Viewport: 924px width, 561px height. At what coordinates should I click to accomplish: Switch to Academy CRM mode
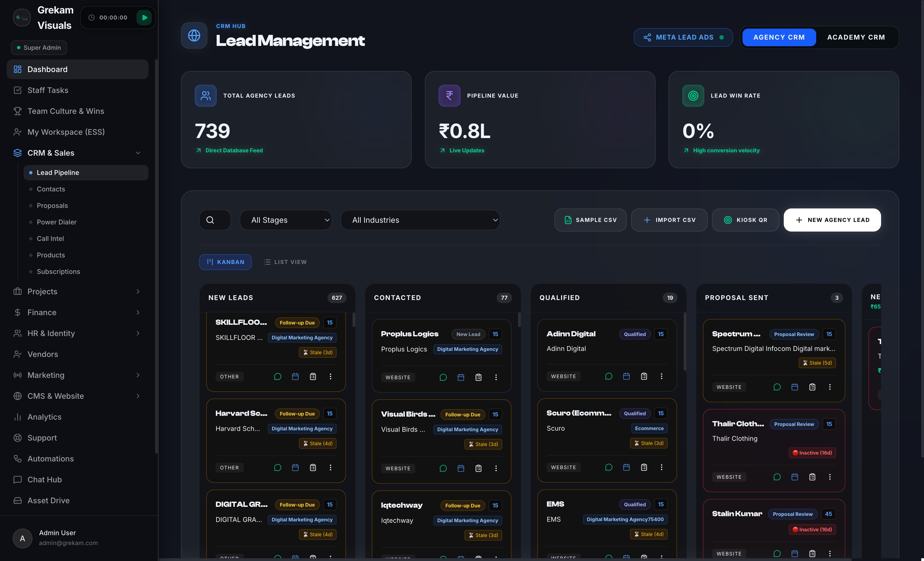(x=856, y=37)
